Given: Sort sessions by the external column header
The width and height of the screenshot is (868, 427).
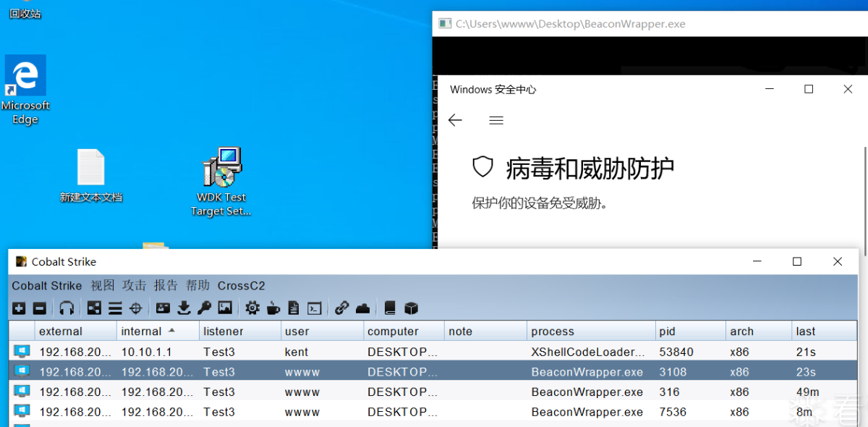Looking at the screenshot, I should [76, 331].
